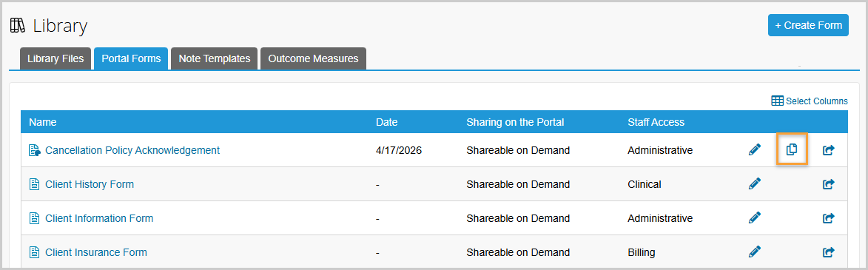The width and height of the screenshot is (868, 270).
Task: Click the Staff Access column header
Action: (656, 122)
